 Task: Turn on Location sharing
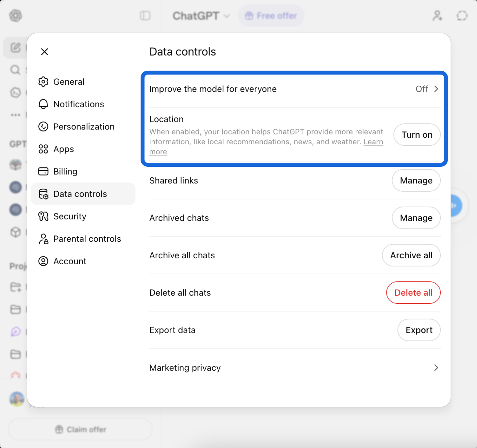click(417, 134)
